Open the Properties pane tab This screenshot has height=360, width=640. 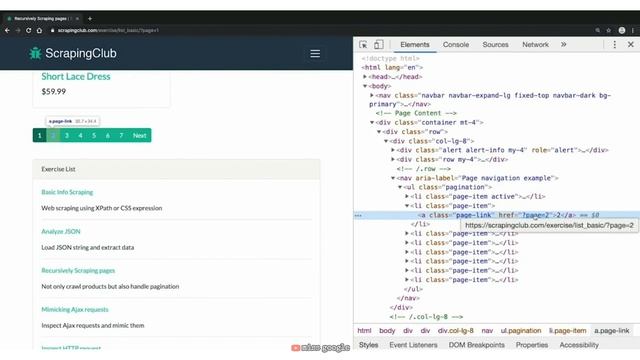coord(532,345)
